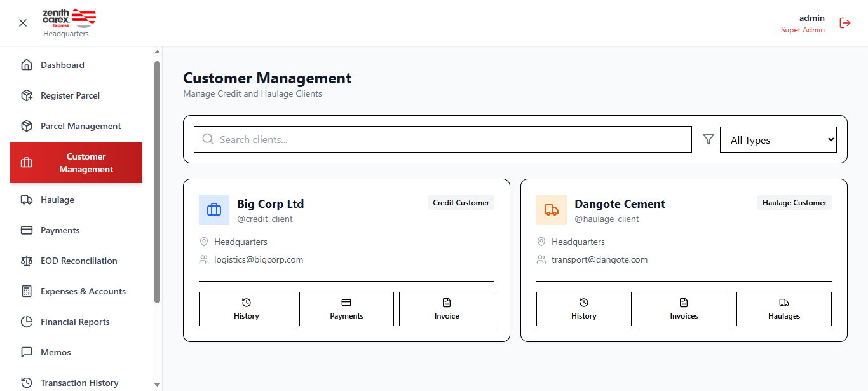Close the sidebar with the X icon
Viewport: 868px width, 391px height.
point(23,23)
